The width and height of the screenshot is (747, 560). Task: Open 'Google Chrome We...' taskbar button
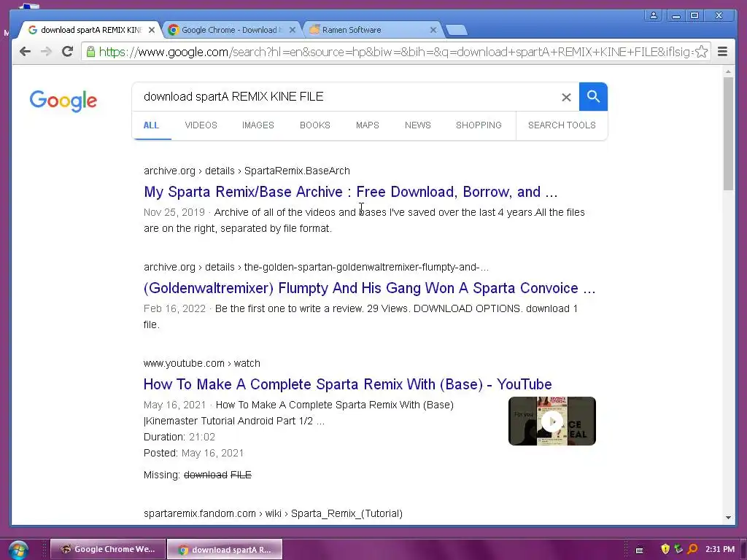[x=108, y=550]
